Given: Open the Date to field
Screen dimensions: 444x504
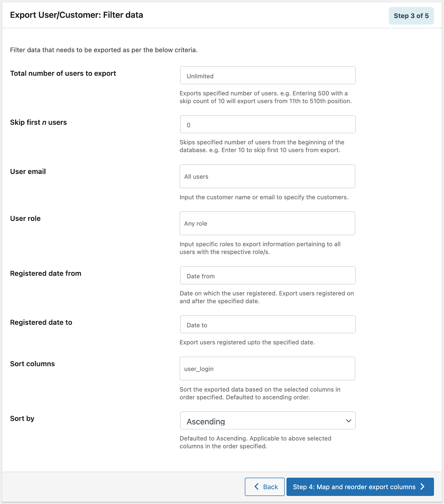Looking at the screenshot, I should (x=268, y=324).
